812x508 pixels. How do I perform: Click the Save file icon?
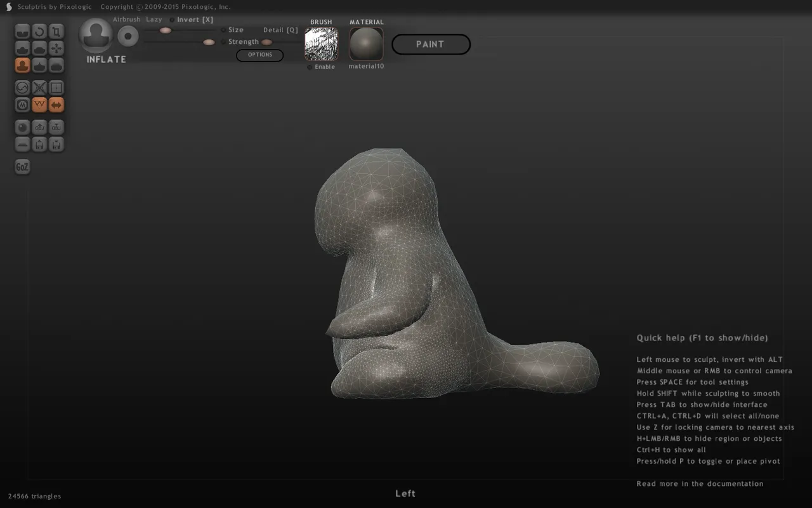[x=56, y=144]
